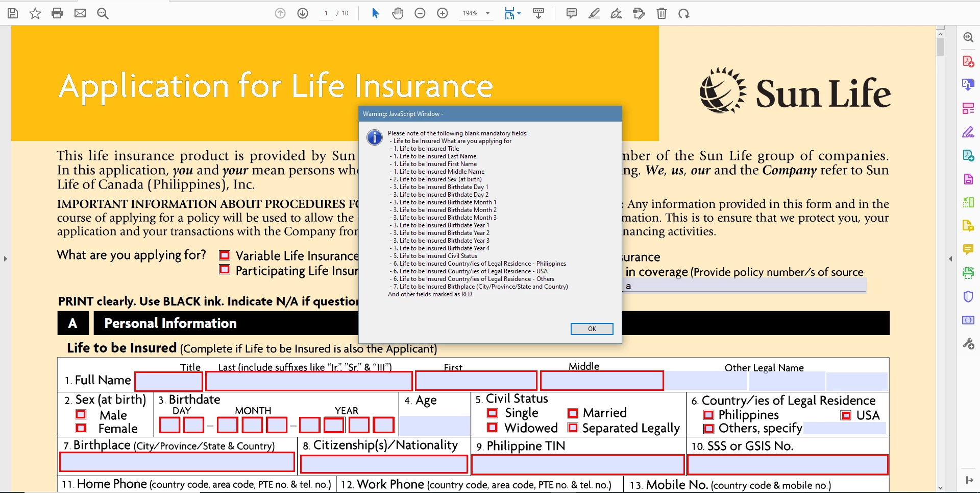The image size is (980, 493).
Task: Open Comment tool in right sidebar
Action: click(968, 249)
